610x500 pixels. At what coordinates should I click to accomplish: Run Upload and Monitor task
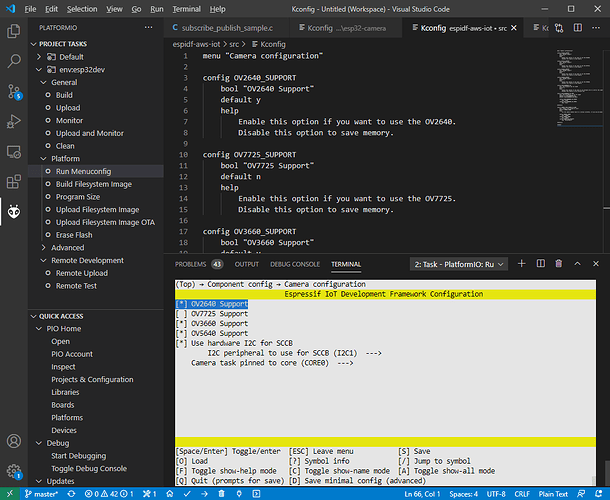[89, 133]
